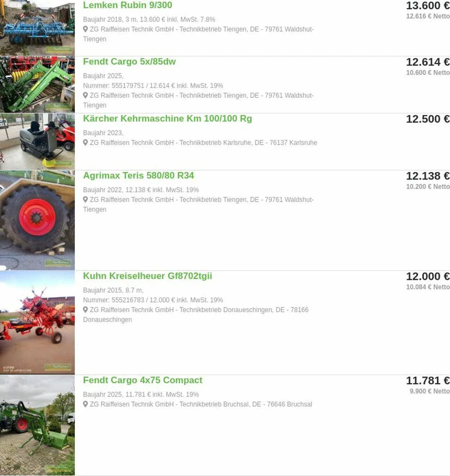Click the Fendt Cargo 4x75 Compact photo
This screenshot has height=476, width=450.
click(x=37, y=425)
